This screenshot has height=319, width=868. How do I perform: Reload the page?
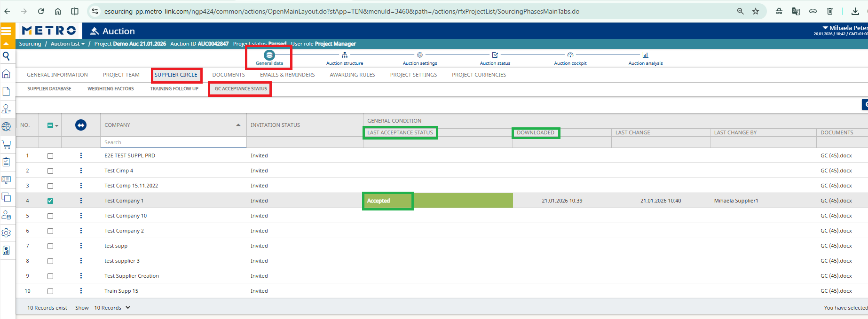[x=41, y=11]
